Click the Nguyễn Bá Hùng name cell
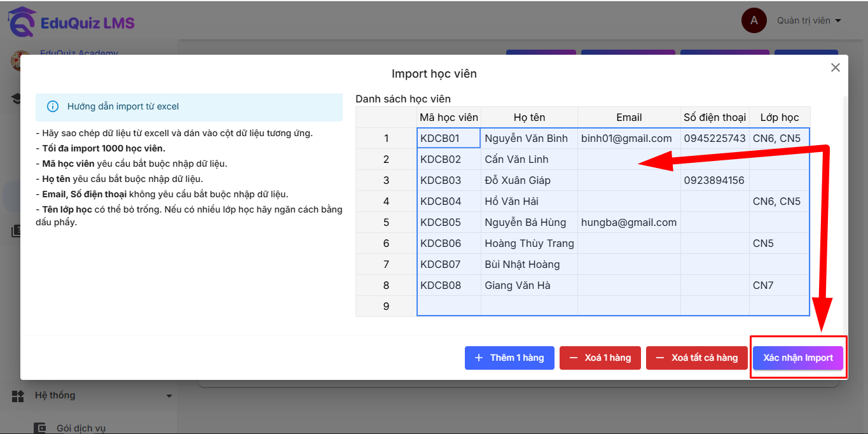 pos(529,222)
